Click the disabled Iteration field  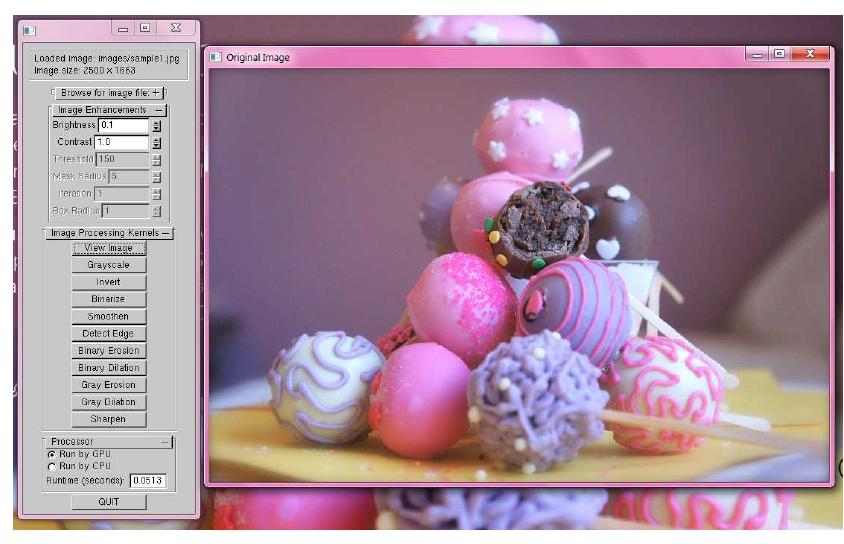pyautogui.click(x=122, y=194)
